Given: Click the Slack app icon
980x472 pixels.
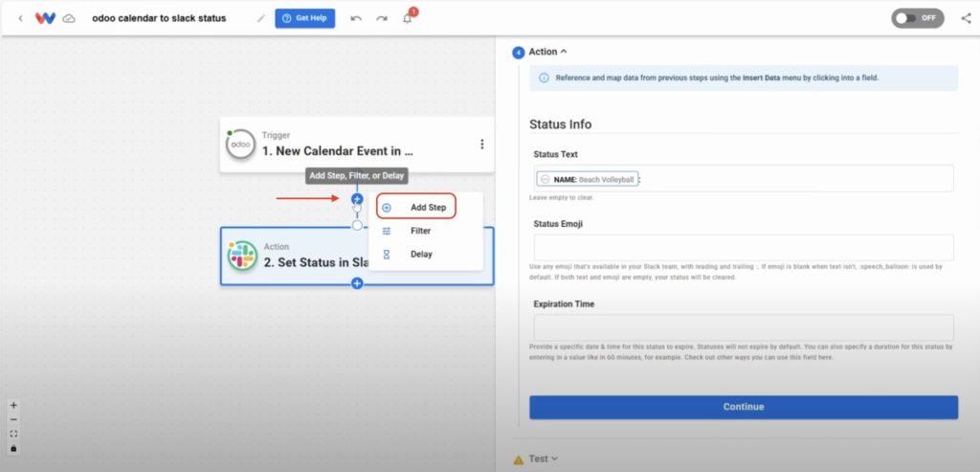Looking at the screenshot, I should point(242,256).
